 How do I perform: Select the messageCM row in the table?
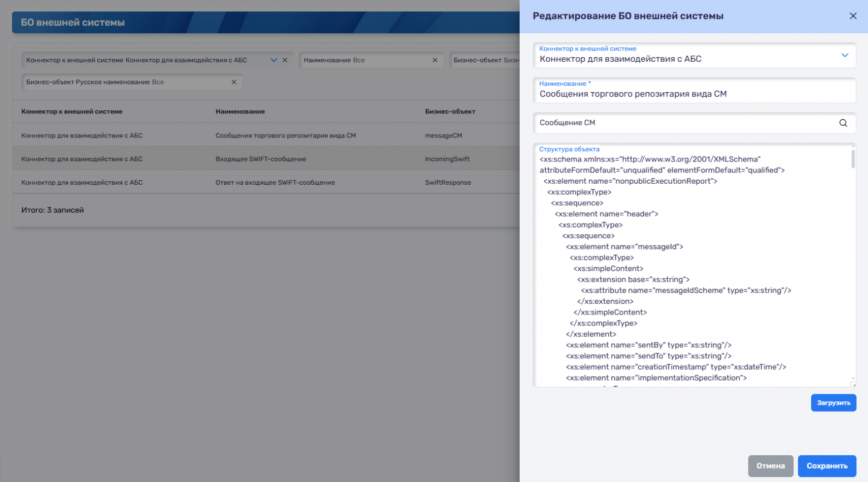[443, 136]
